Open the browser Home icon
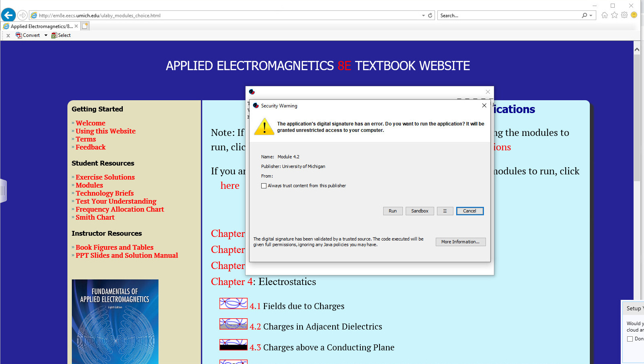 [x=604, y=15]
